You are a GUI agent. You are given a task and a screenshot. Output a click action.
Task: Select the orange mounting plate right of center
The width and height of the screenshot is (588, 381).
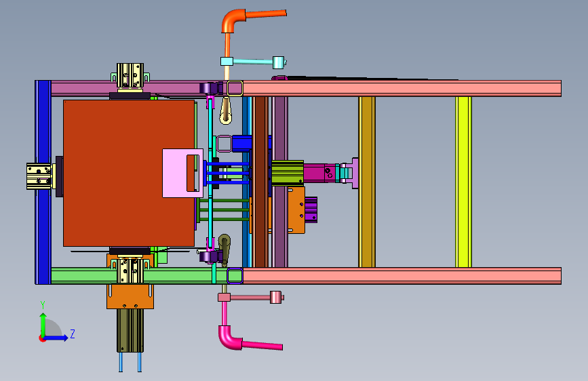pyautogui.click(x=296, y=210)
